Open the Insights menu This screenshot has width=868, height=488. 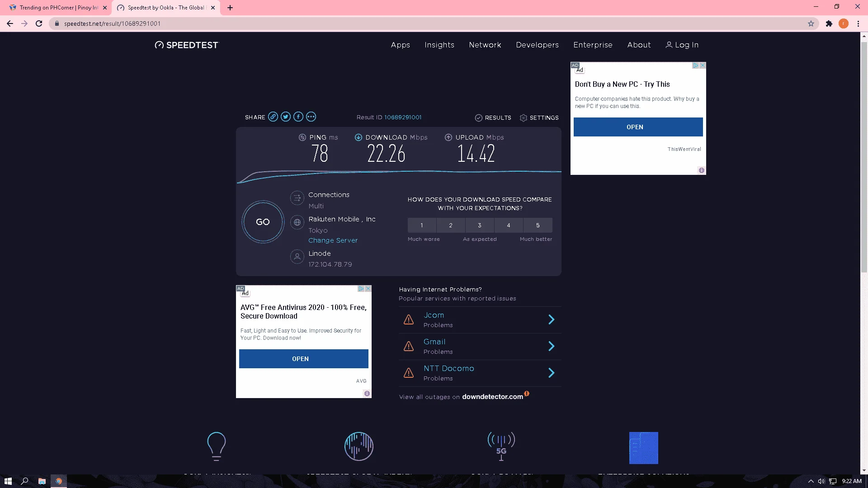(x=439, y=45)
